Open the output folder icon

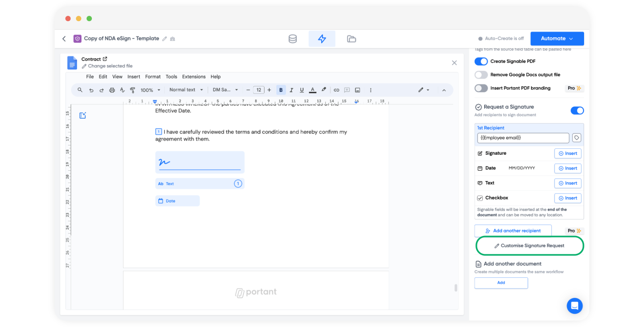pyautogui.click(x=351, y=39)
